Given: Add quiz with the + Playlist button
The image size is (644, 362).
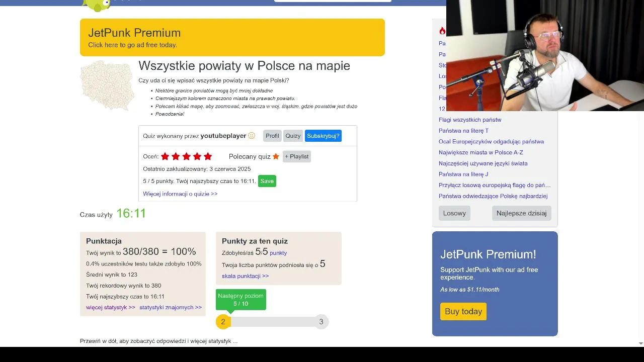Looking at the screenshot, I should pyautogui.click(x=297, y=156).
